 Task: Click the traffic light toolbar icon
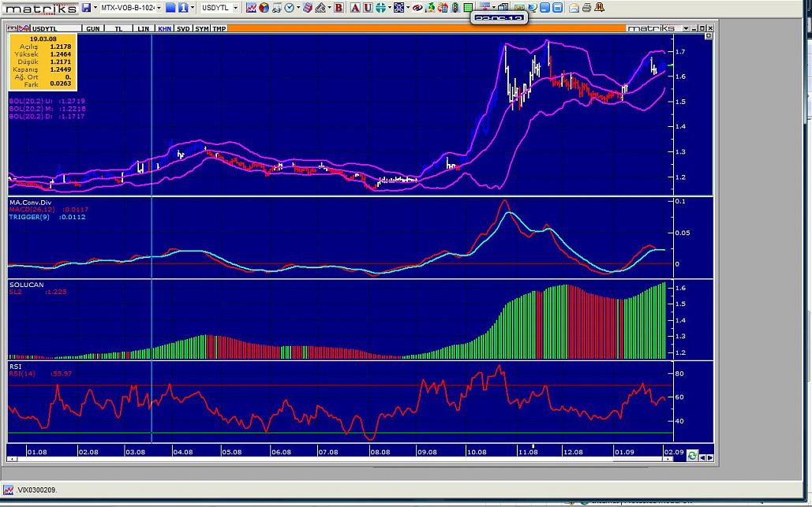[455, 8]
